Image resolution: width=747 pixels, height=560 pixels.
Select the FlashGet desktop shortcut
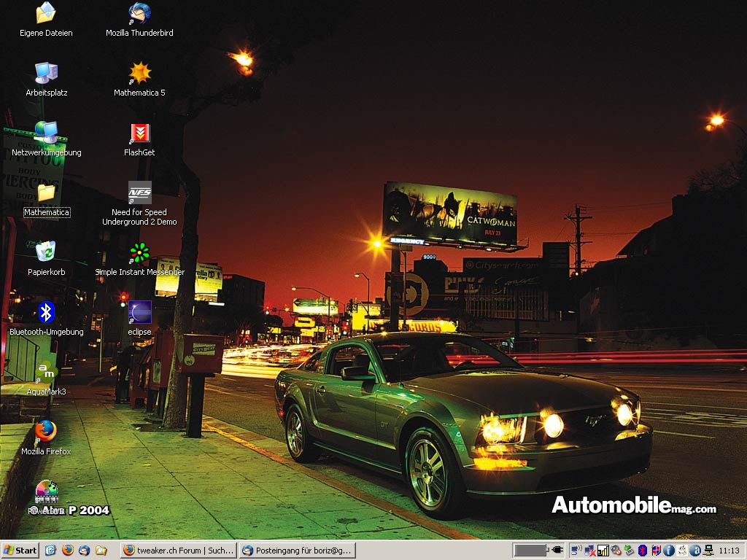coord(139,139)
